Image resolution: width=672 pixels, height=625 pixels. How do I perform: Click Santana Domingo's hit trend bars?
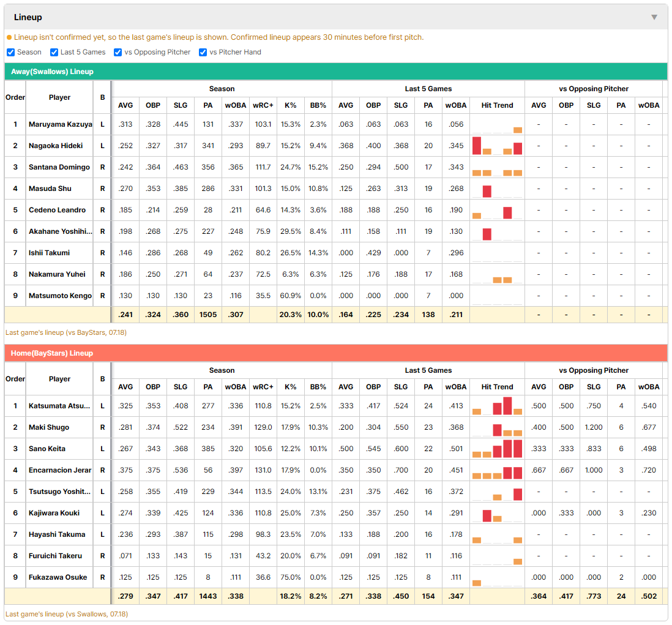pyautogui.click(x=497, y=167)
